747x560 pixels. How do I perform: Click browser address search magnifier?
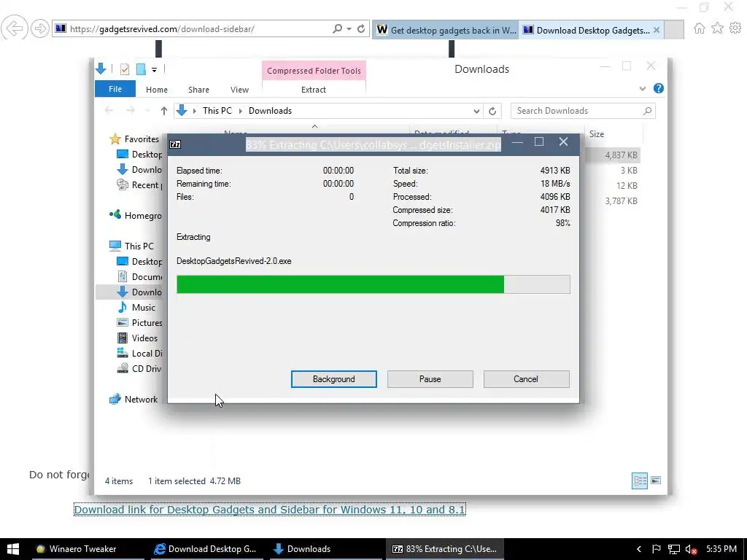pyautogui.click(x=337, y=28)
